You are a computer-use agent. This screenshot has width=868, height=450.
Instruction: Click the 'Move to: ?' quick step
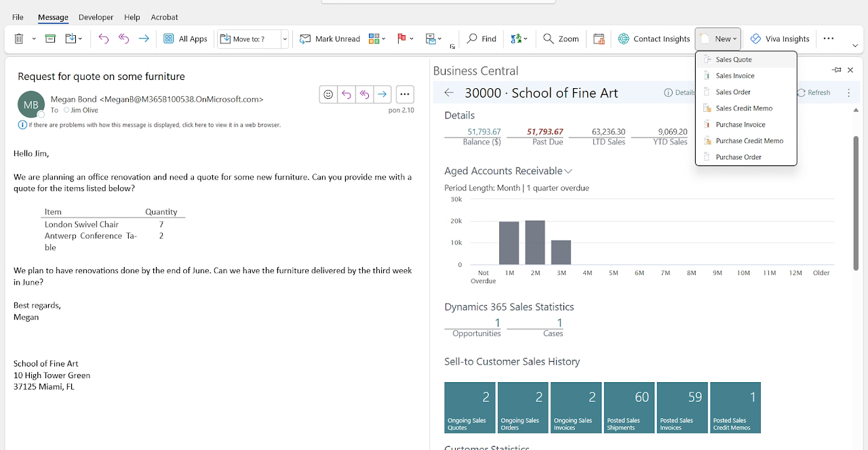point(249,39)
